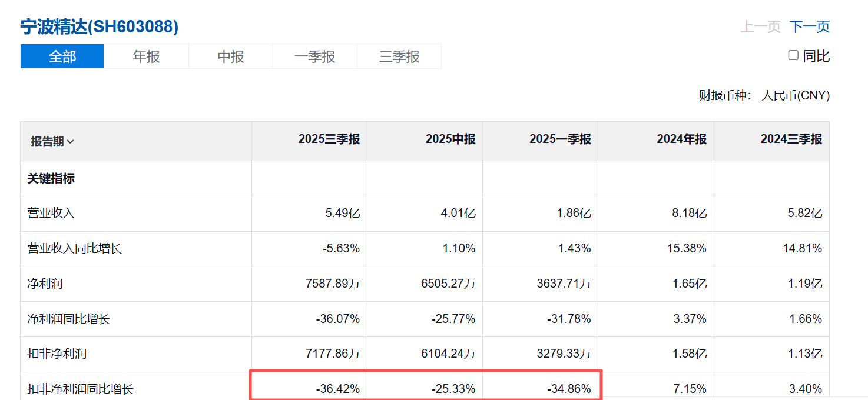Viewport: 868px width, 400px height.
Task: Open the 三季报 tab
Action: [x=399, y=56]
